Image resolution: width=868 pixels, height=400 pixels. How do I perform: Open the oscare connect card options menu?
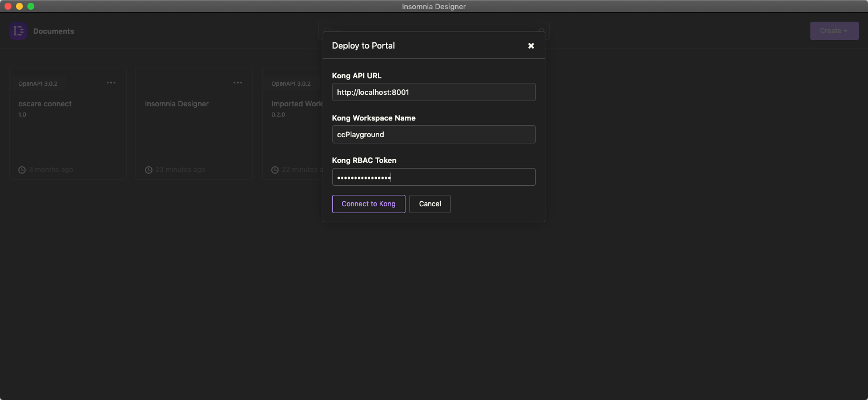point(111,83)
